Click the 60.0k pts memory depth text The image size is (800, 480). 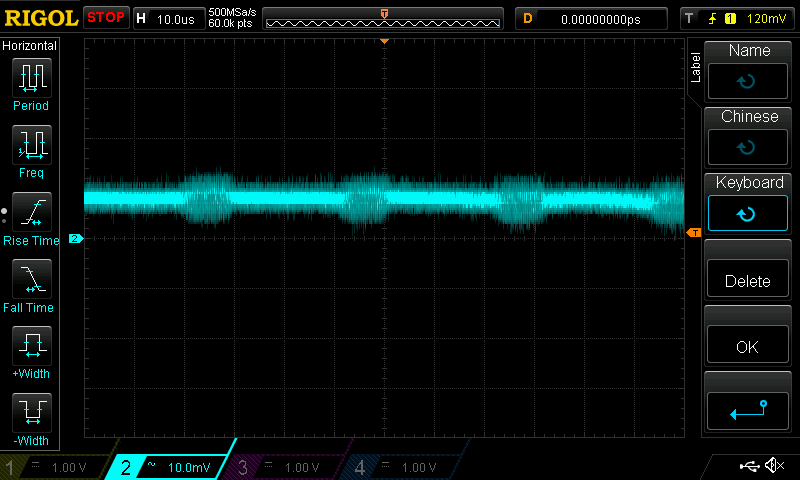(x=230, y=23)
